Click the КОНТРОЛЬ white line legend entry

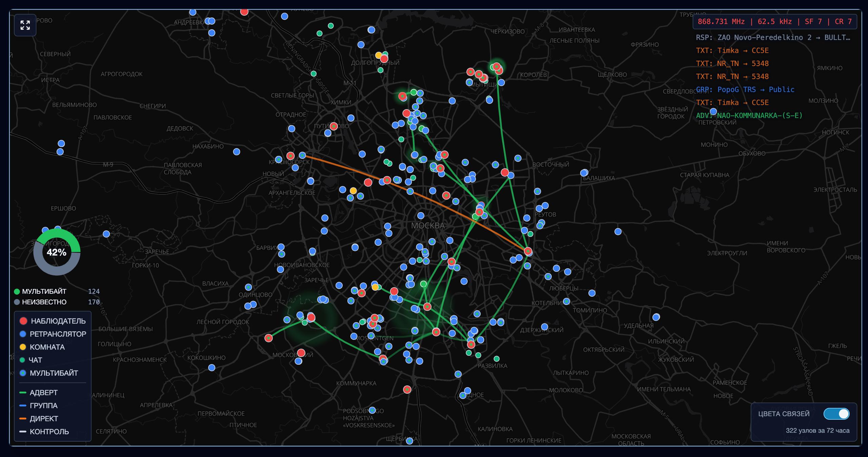coord(44,432)
